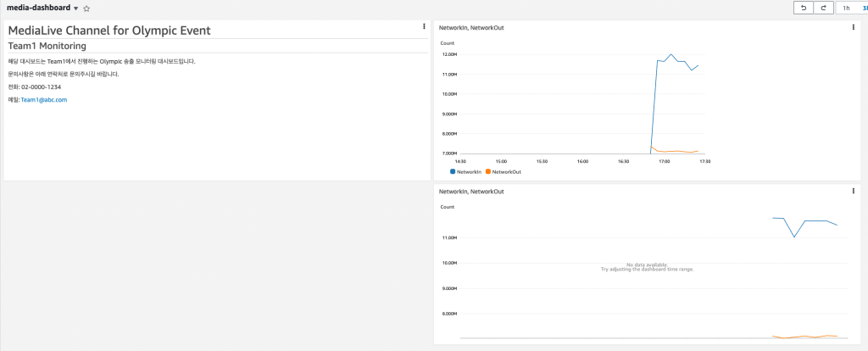This screenshot has height=351, width=868.
Task: Open the media-dashboard name dropdown arrow
Action: [75, 8]
